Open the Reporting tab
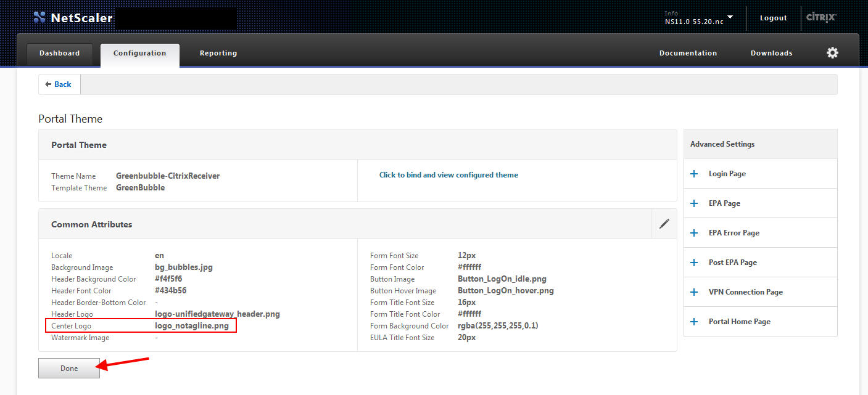Image resolution: width=868 pixels, height=395 pixels. [218, 54]
